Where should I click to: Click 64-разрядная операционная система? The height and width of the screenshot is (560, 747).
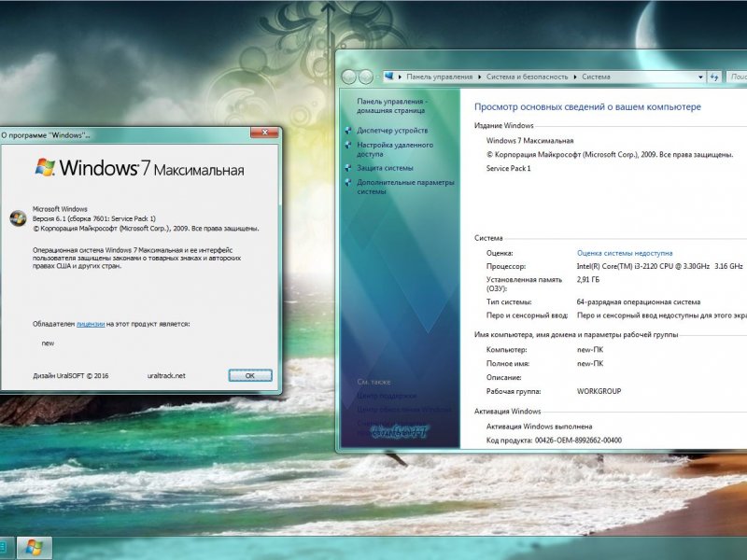click(639, 301)
